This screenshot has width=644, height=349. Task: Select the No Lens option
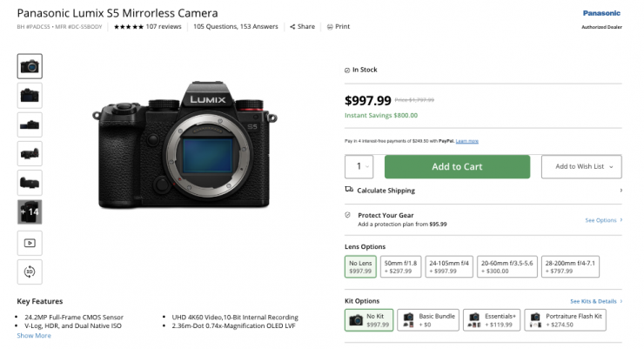(360, 267)
